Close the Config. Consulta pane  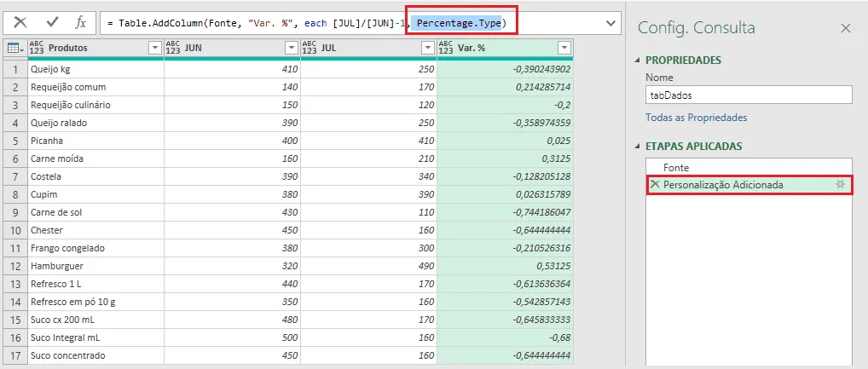[x=845, y=28]
